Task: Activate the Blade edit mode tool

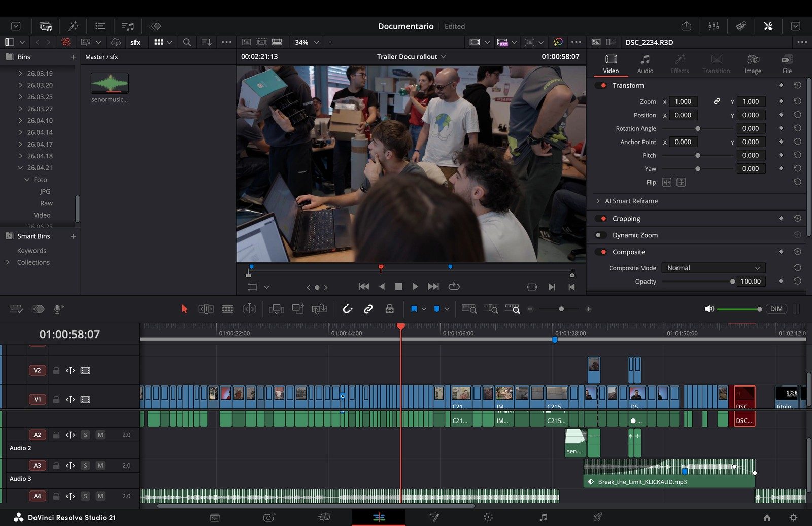Action: click(x=227, y=309)
